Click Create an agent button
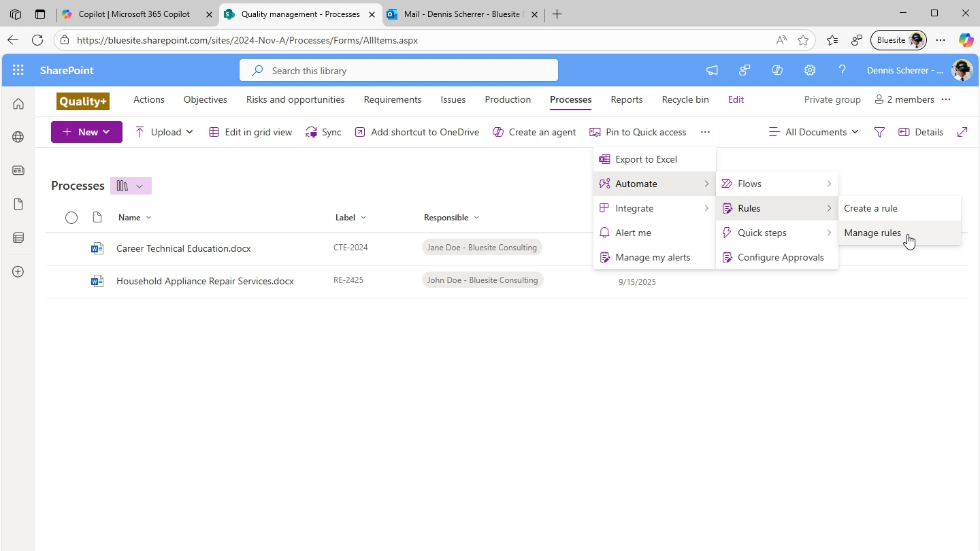The image size is (980, 551). [534, 132]
